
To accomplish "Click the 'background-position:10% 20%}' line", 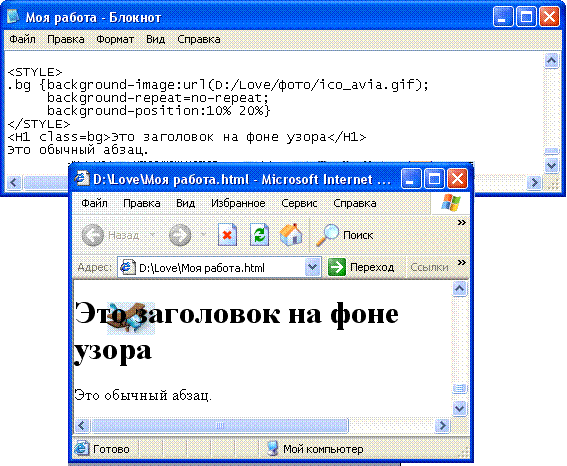I will 159,111.
